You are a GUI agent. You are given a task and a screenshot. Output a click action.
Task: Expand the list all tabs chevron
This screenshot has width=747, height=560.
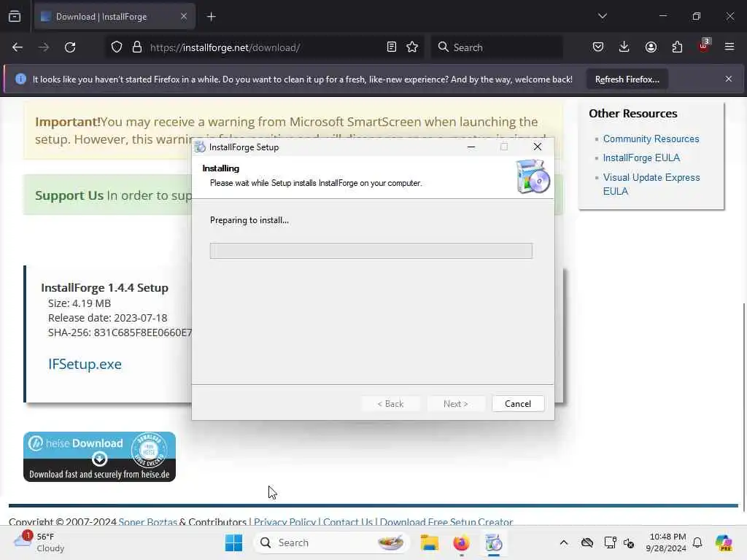[x=603, y=16]
